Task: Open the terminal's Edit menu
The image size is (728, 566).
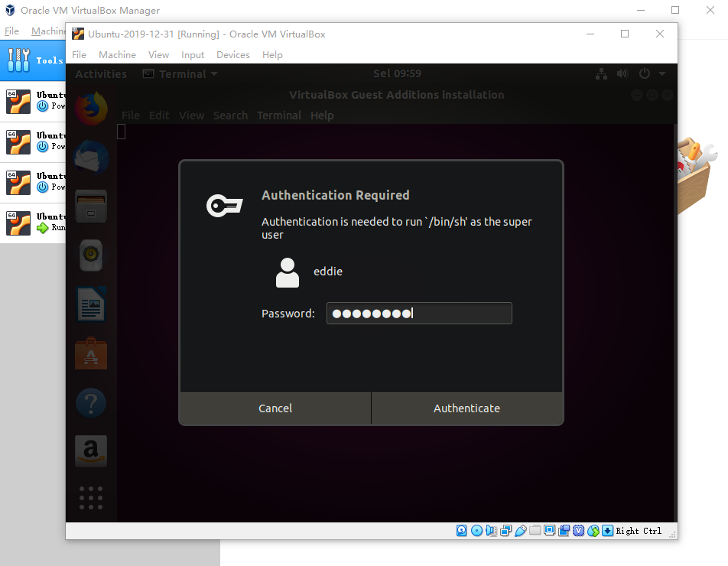Action: click(x=159, y=115)
